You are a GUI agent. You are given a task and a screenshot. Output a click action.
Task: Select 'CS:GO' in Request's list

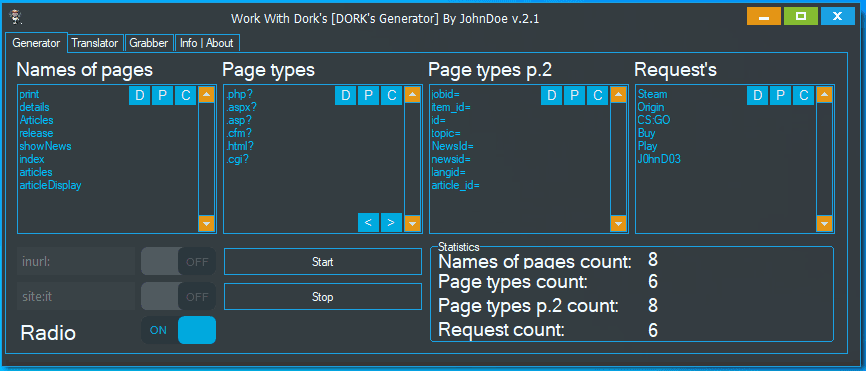[654, 120]
